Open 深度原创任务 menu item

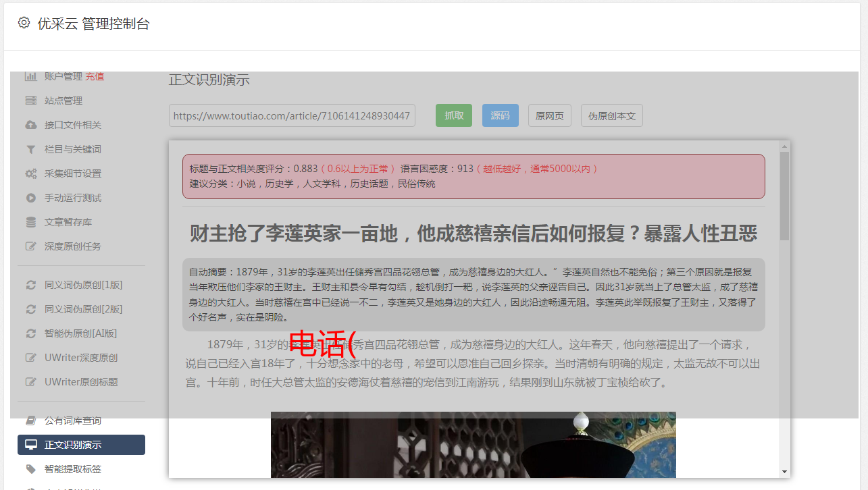[73, 246]
